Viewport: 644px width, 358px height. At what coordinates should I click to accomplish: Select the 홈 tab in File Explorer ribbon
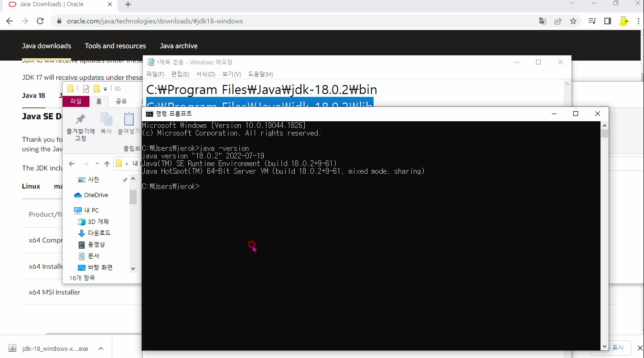click(99, 101)
